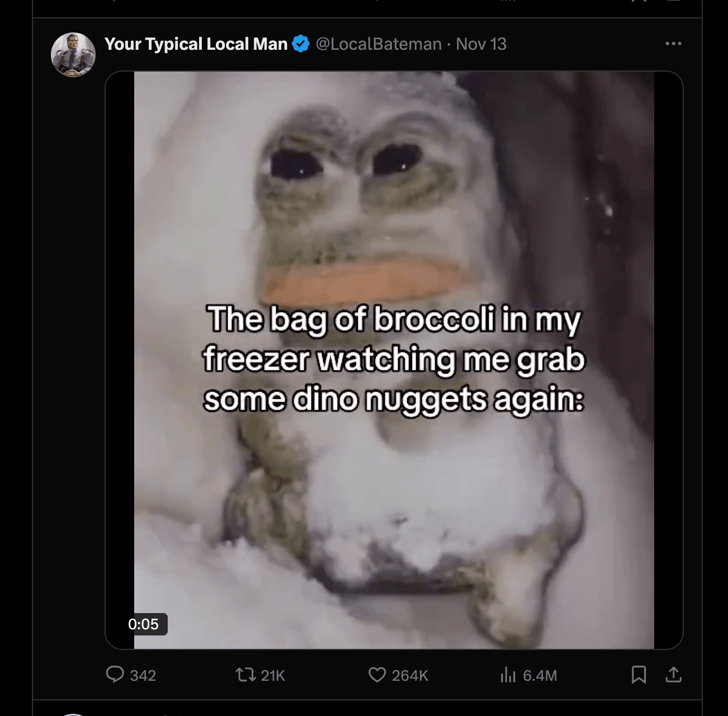Screen dimensions: 728x716
Task: Click the 0:05 video duration badge
Action: click(144, 624)
